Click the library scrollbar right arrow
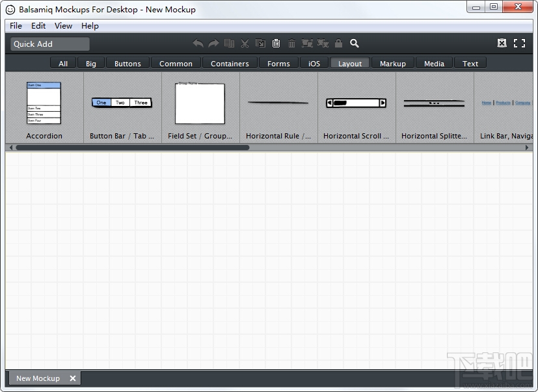This screenshot has height=392, width=538. [x=527, y=148]
